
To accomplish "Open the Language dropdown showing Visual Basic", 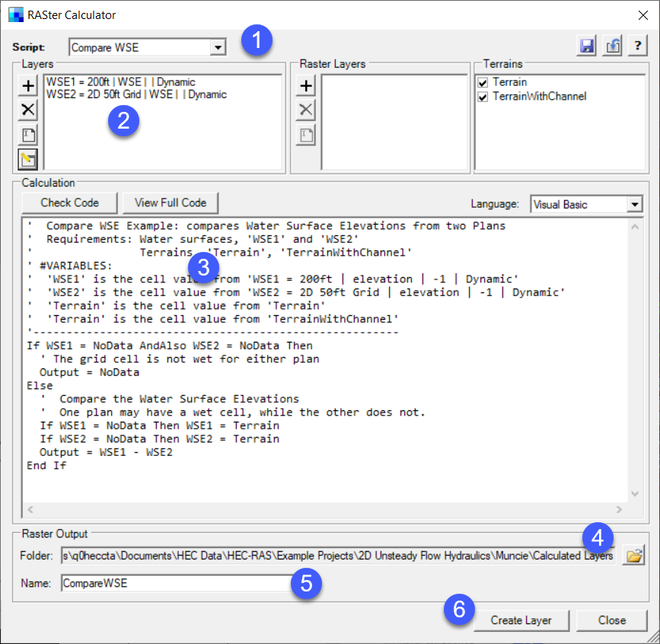I will 634,205.
